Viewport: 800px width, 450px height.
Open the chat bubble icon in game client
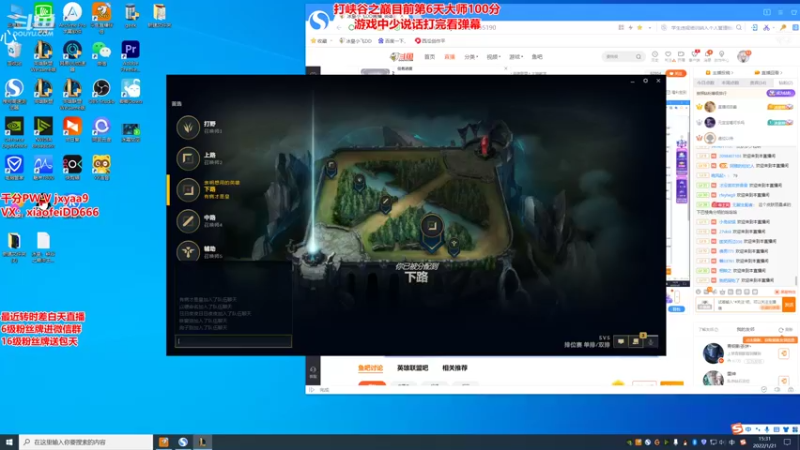[621, 341]
